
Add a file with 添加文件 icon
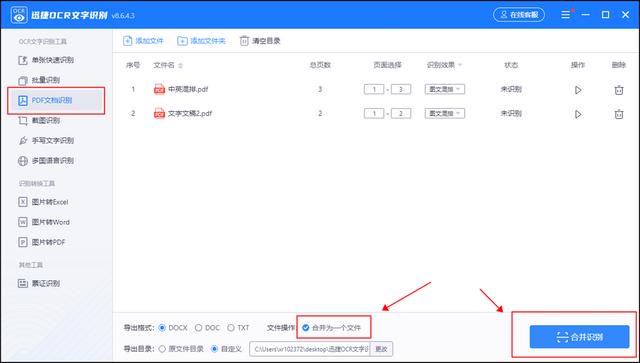tap(128, 41)
